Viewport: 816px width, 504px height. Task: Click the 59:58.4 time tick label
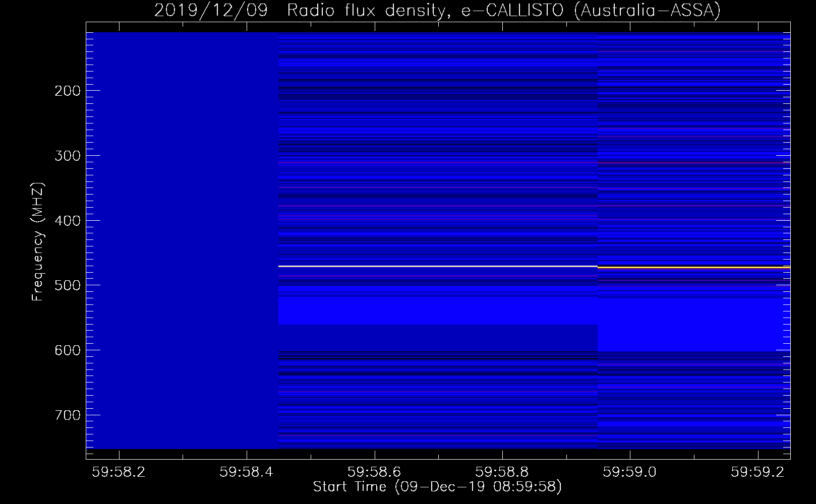point(247,472)
